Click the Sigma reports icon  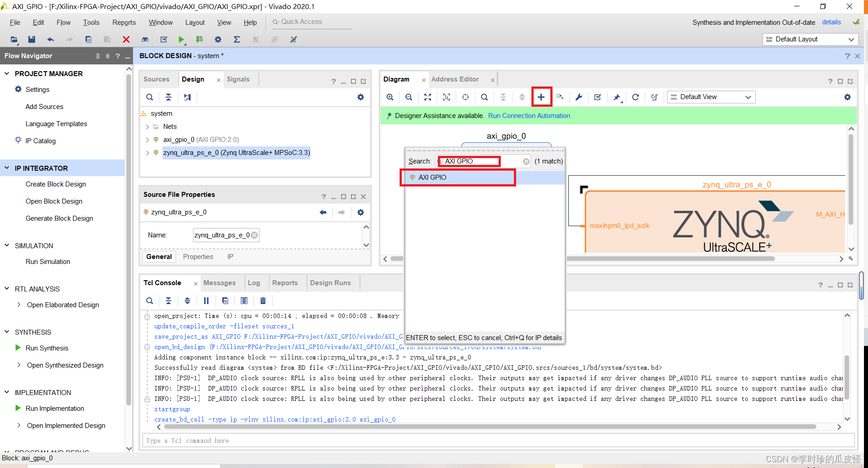tap(237, 39)
